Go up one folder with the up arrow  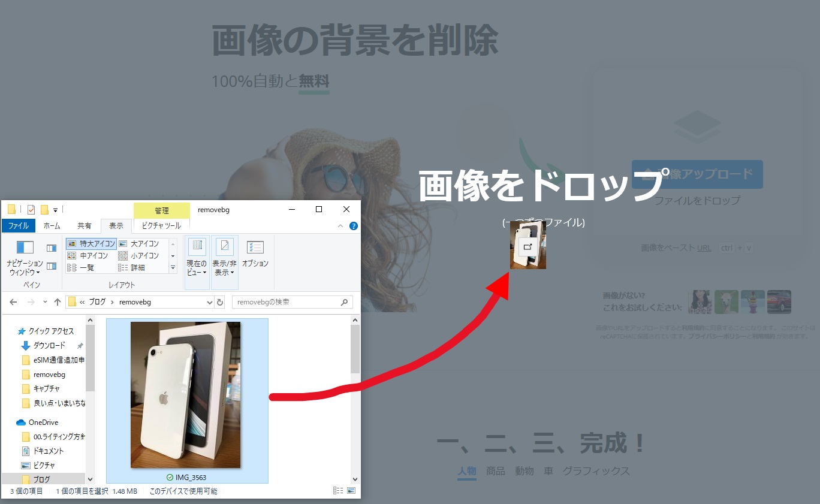pos(58,302)
